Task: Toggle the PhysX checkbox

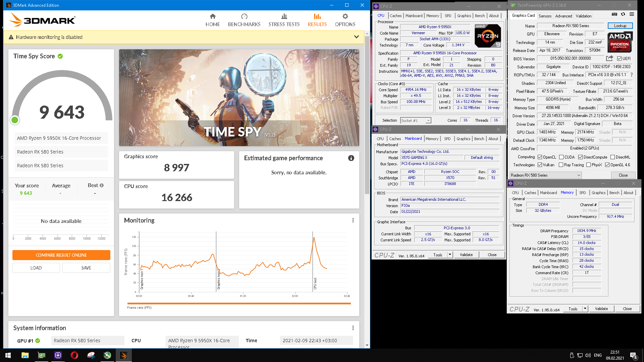Action: coord(588,165)
